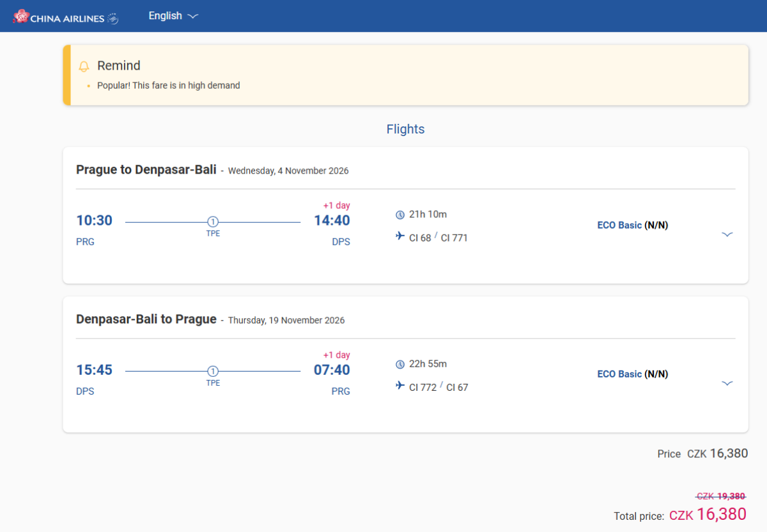Click airplane icon beside CI 772 / CI 67

coord(400,386)
